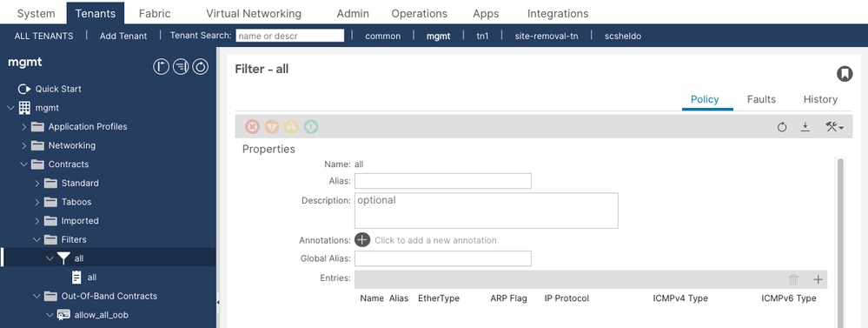Click the first circular icon beside mgmt header
The width and height of the screenshot is (868, 328).
161,67
